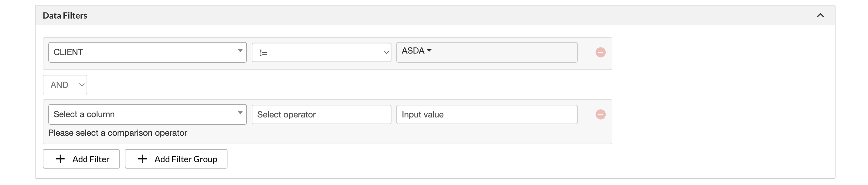Focus the 'Select operator' field

[x=321, y=114]
